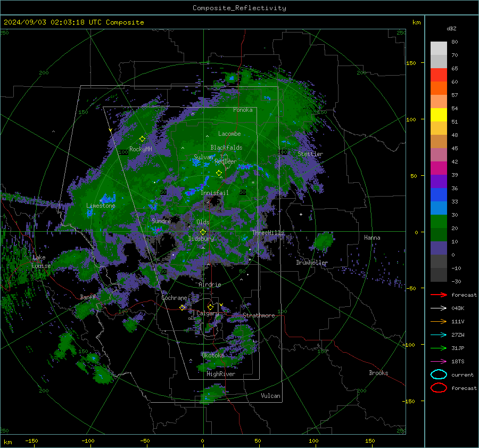Click the red forecast ellipse legend icon
This screenshot has height=448, width=479.
click(x=439, y=388)
